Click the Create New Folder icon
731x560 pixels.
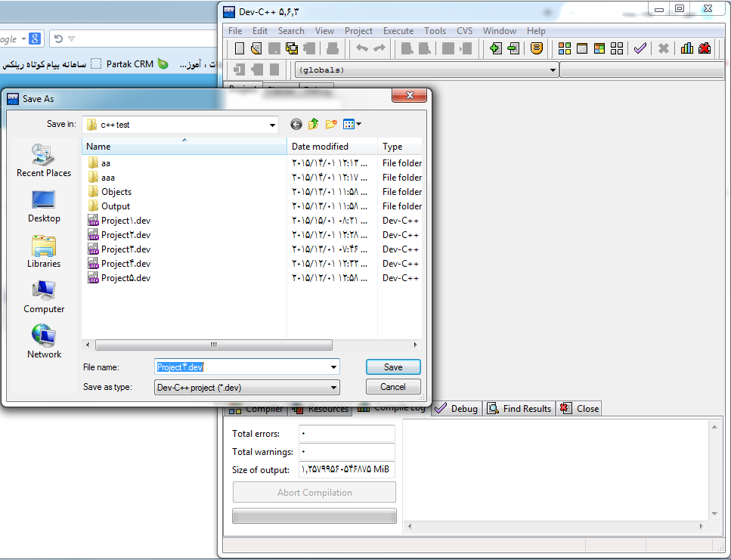[331, 124]
